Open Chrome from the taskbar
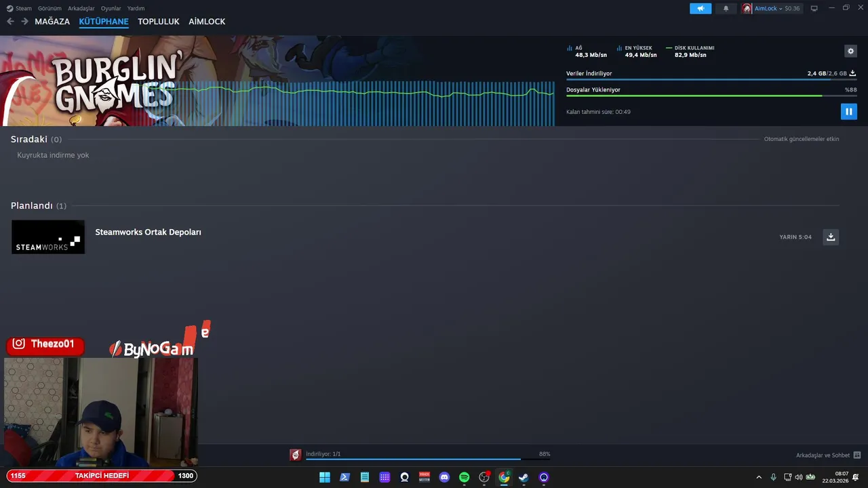 504,477
